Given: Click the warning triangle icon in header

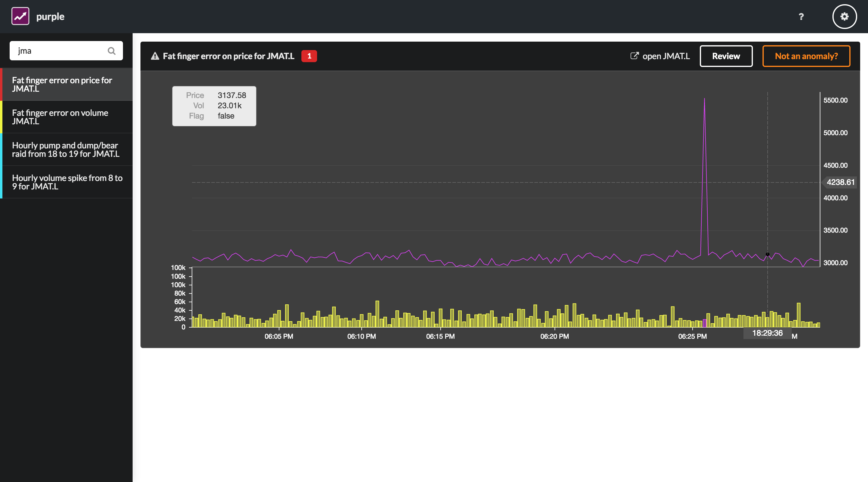Looking at the screenshot, I should (155, 56).
